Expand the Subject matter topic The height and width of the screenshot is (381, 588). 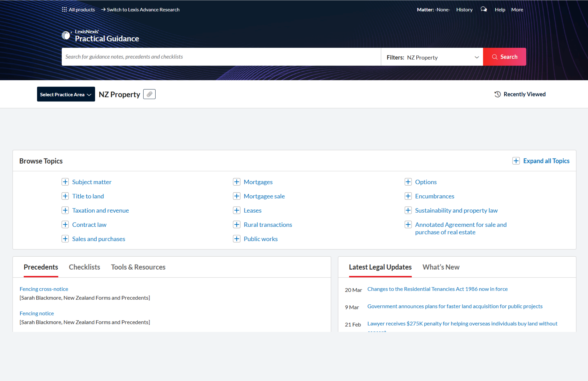tap(65, 182)
